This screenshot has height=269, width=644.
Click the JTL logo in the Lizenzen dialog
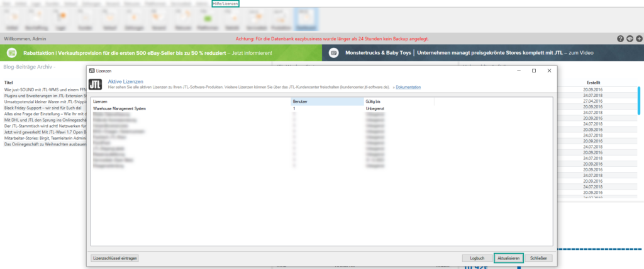[x=96, y=84]
